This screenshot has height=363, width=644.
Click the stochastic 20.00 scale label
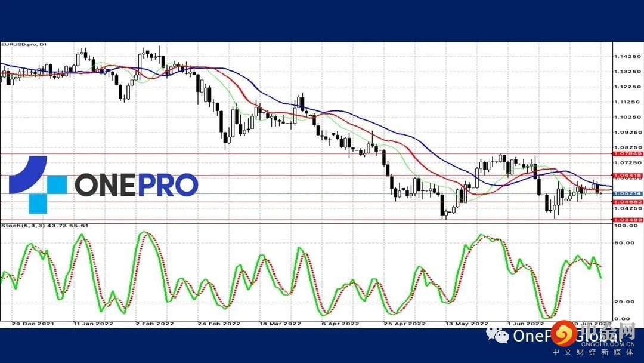(625, 302)
